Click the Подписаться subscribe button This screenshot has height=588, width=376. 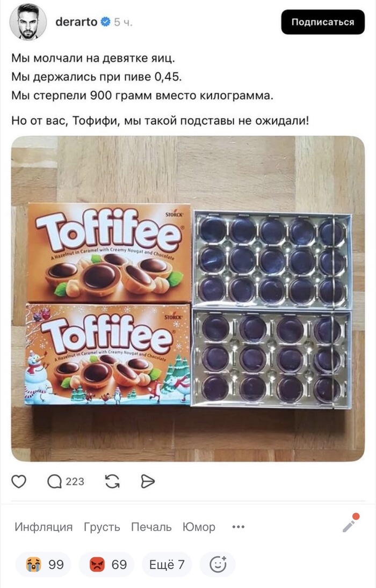pos(323,22)
